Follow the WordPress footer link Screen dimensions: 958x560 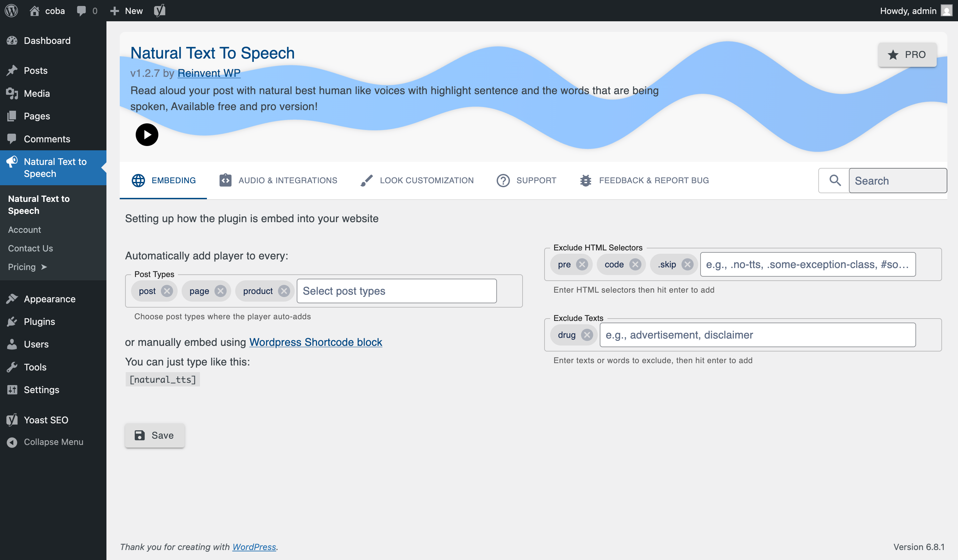click(254, 547)
